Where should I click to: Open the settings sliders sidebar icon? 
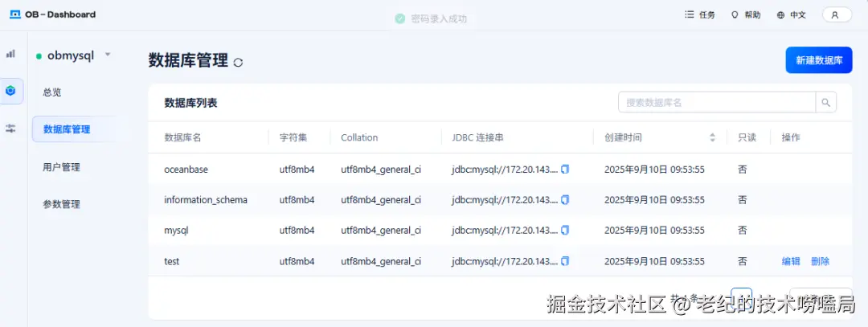click(x=11, y=129)
